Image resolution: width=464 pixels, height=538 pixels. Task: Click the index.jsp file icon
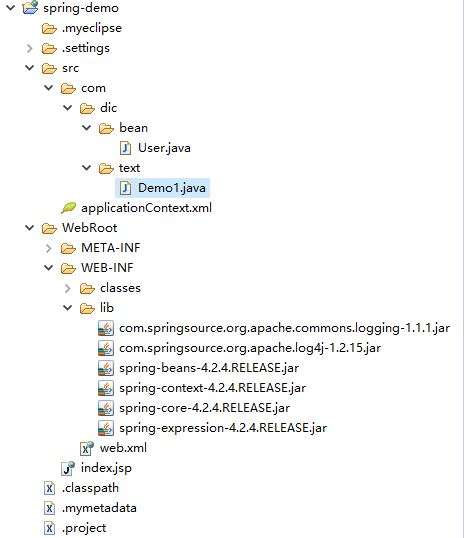(x=68, y=468)
